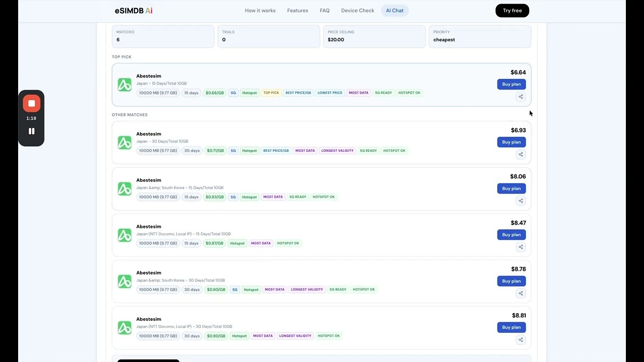Image resolution: width=644 pixels, height=362 pixels.
Task: Select the Features navigation item
Action: 297,10
